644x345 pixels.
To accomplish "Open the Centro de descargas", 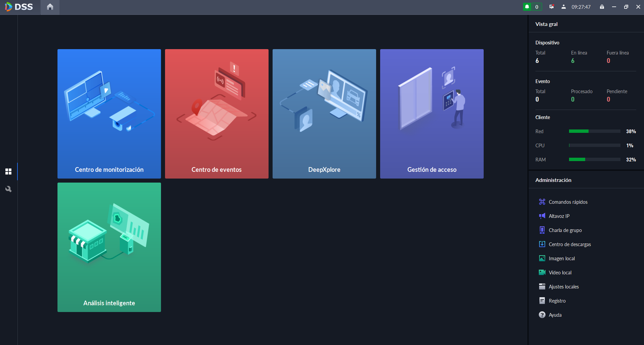I will coord(570,244).
